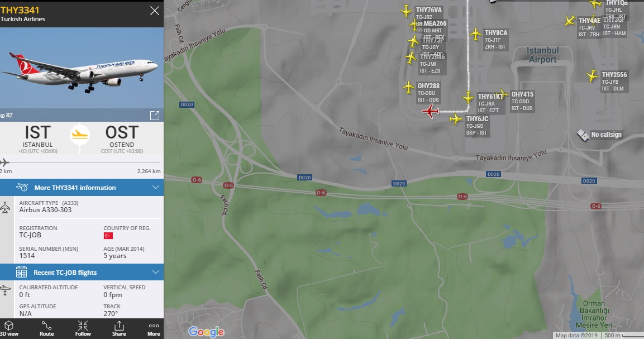This screenshot has width=644, height=339.
Task: Follow this flight on the map
Action: click(x=83, y=328)
